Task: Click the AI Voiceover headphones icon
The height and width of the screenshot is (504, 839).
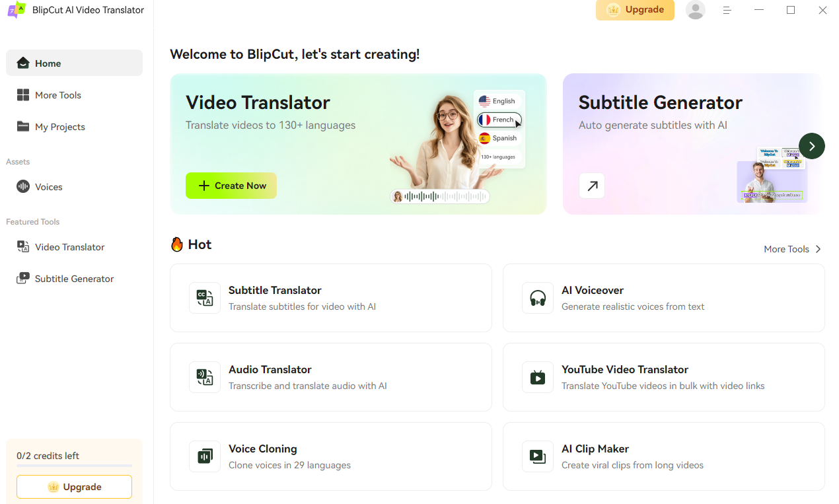Action: point(538,298)
